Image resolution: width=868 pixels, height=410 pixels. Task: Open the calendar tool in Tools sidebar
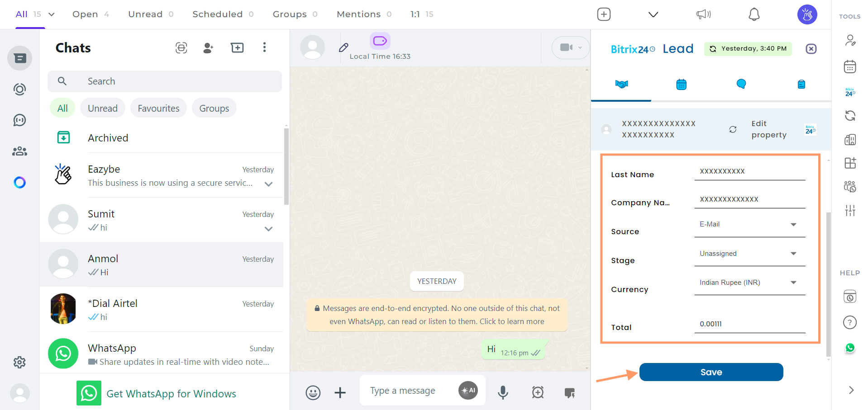pyautogui.click(x=850, y=67)
